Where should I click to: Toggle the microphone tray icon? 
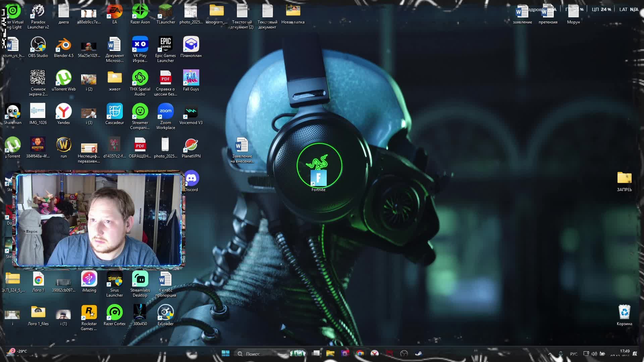tap(560, 354)
